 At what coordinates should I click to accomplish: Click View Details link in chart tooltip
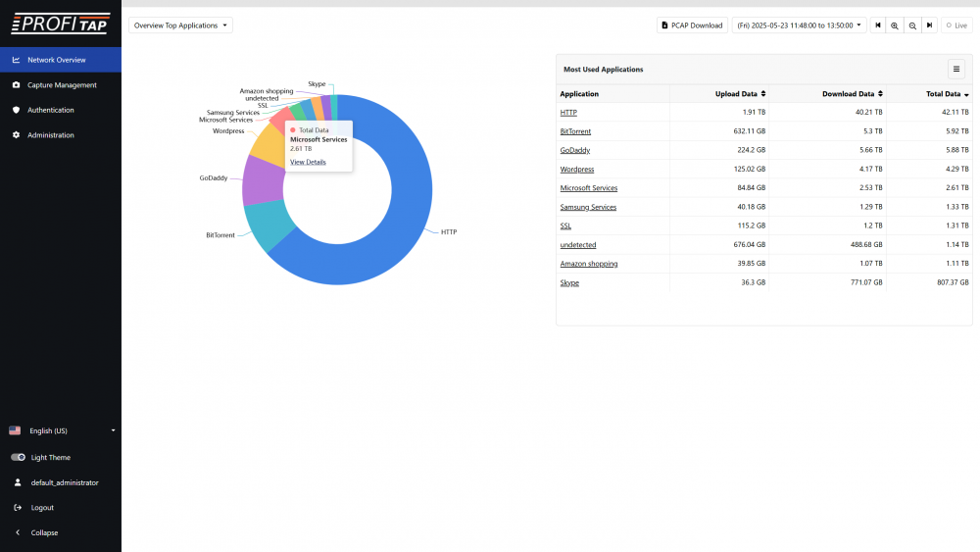[x=308, y=162]
